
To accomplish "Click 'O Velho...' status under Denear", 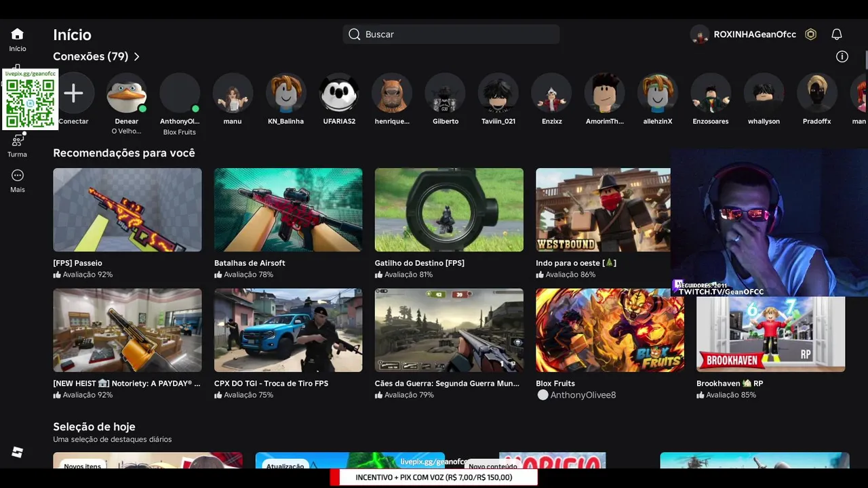I will [126, 131].
